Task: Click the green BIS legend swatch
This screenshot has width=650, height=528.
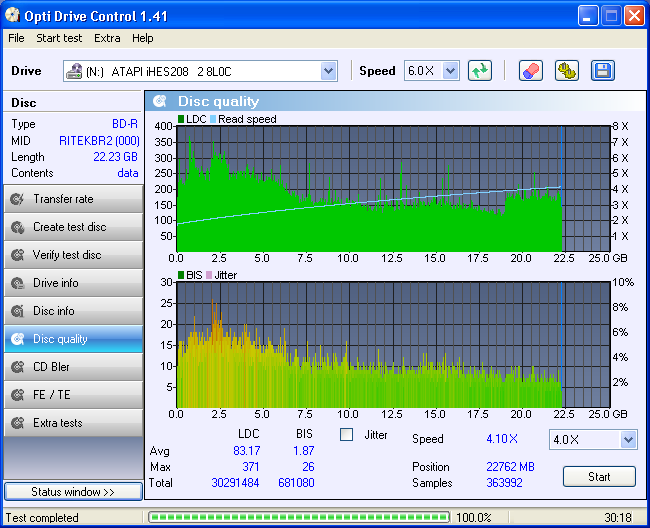Action: coord(181,275)
